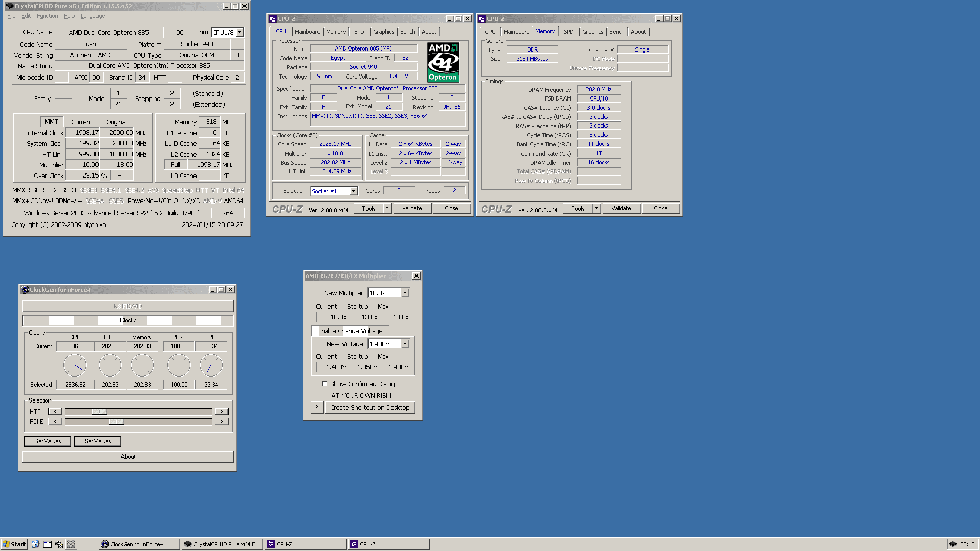Open Internet Explorer from quick launch
Viewport: 980px width, 551px height.
pos(35,544)
